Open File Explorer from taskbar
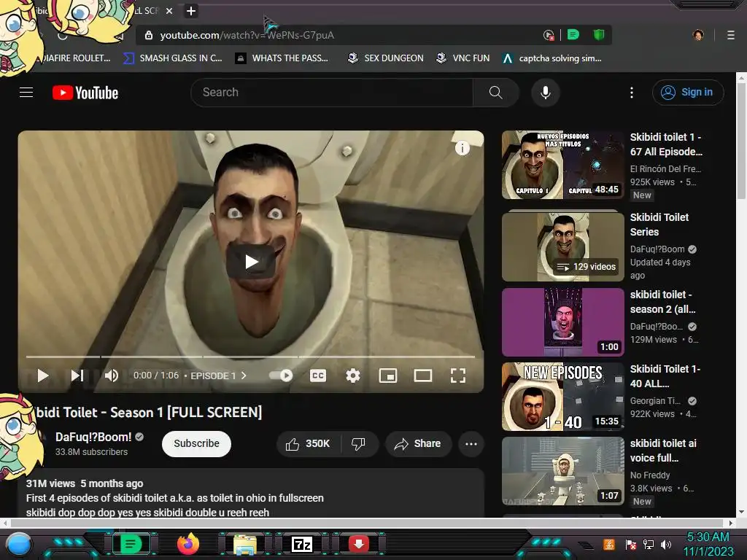 245,544
